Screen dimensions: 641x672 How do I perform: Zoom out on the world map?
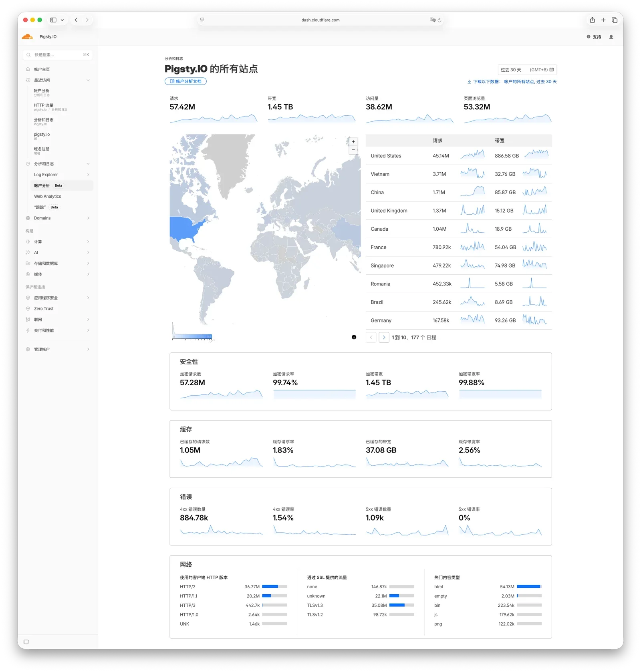353,150
